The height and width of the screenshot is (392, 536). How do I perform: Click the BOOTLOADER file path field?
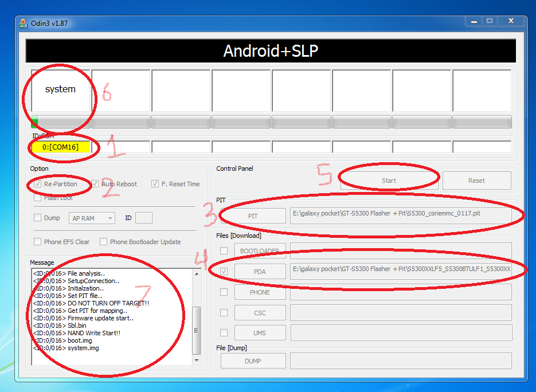tap(401, 251)
